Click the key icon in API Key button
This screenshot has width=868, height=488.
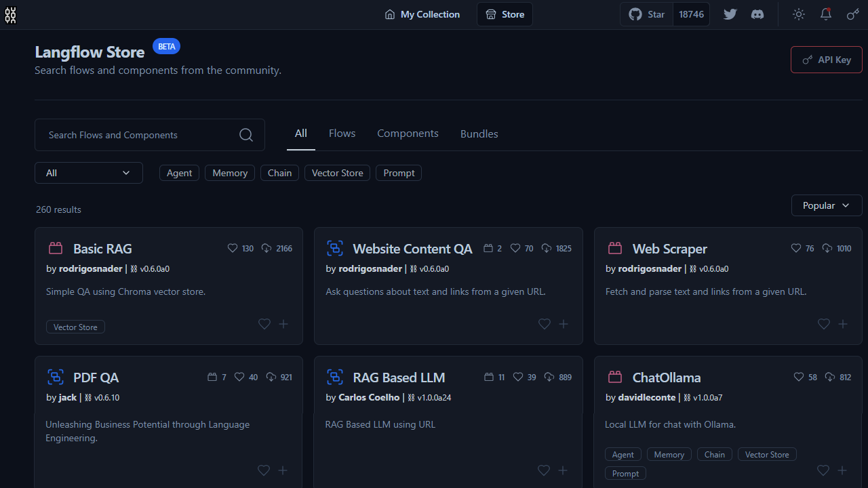(x=807, y=59)
